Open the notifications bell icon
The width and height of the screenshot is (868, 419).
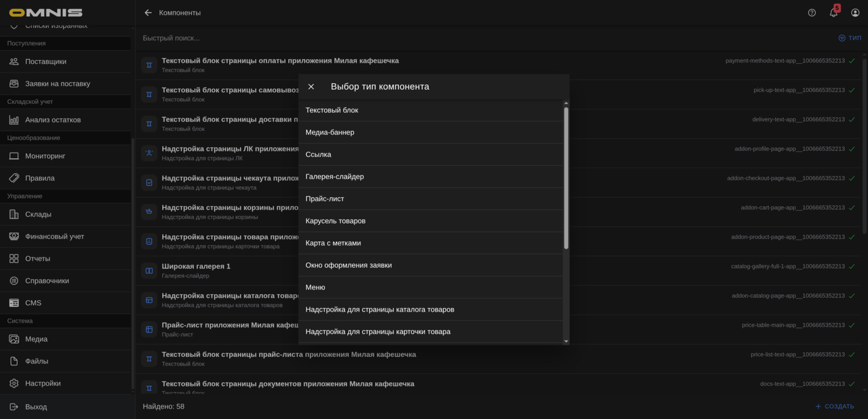[x=833, y=12]
